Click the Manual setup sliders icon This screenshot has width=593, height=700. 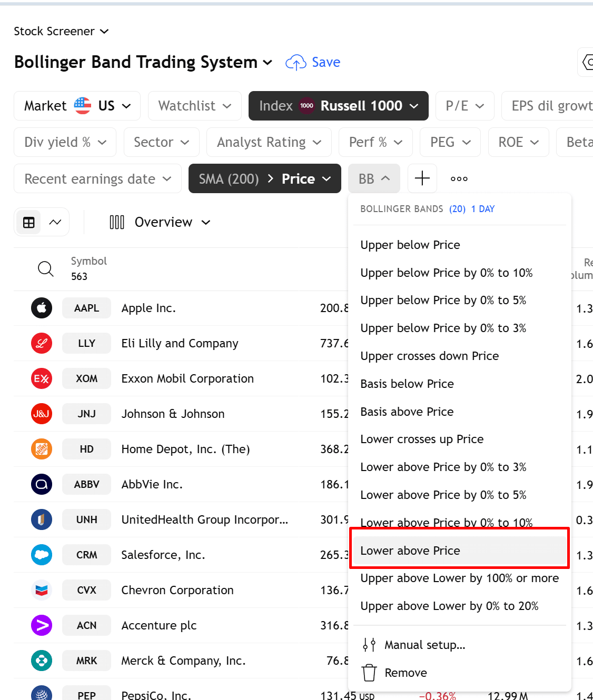369,645
